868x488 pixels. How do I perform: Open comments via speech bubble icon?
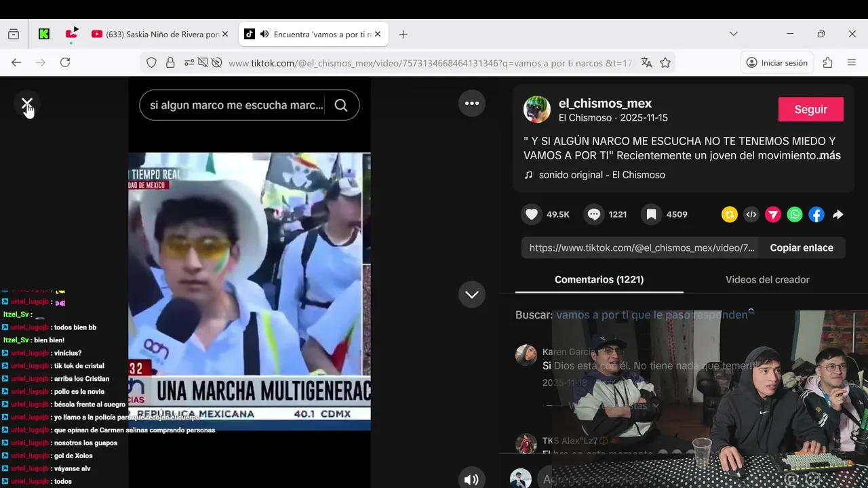[x=594, y=214]
